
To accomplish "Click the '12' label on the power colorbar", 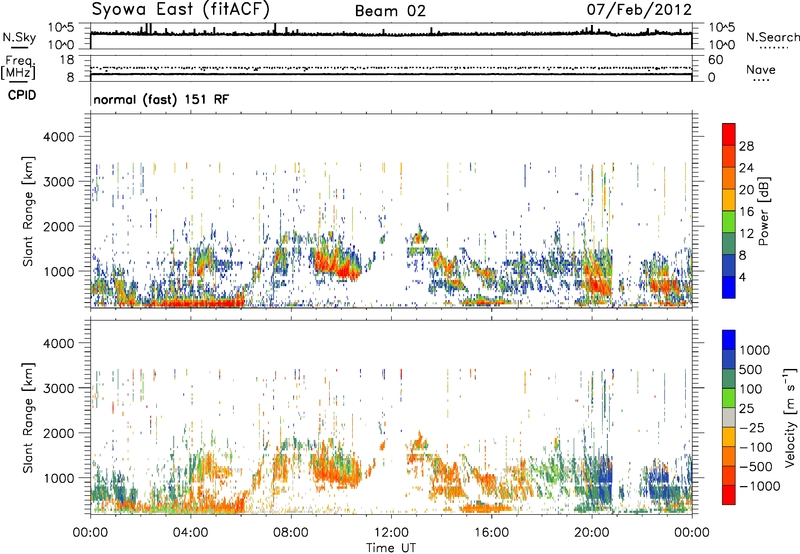I will (x=746, y=234).
